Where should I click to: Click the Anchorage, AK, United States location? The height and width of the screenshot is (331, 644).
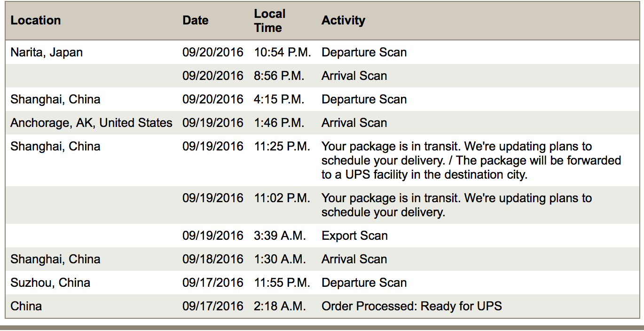click(91, 123)
